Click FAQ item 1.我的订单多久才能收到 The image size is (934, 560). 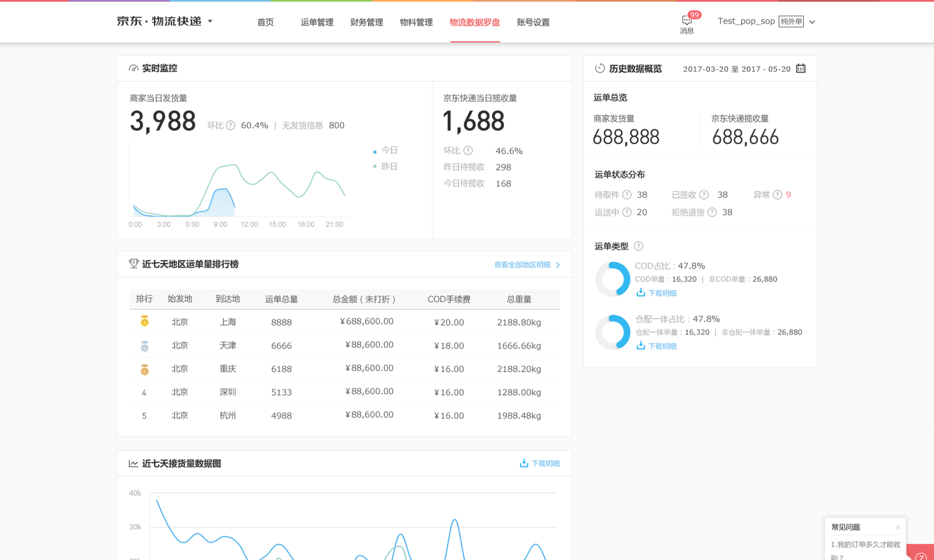pyautogui.click(x=865, y=551)
